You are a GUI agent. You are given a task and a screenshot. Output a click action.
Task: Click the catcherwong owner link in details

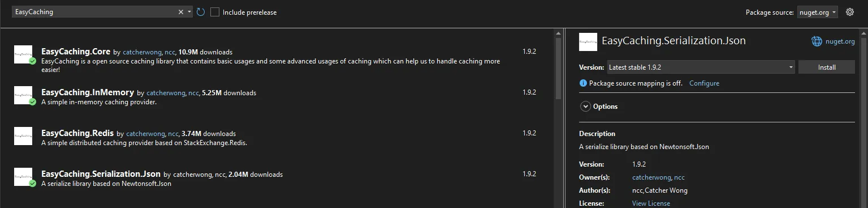[x=651, y=177]
